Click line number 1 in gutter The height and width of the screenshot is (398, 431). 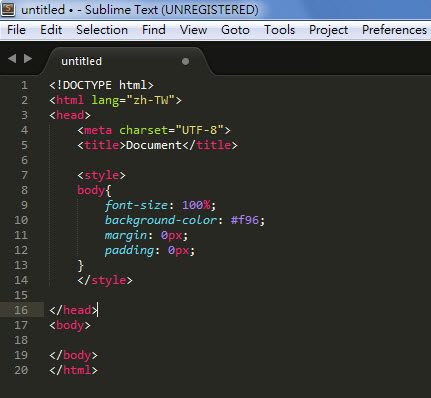(x=24, y=85)
